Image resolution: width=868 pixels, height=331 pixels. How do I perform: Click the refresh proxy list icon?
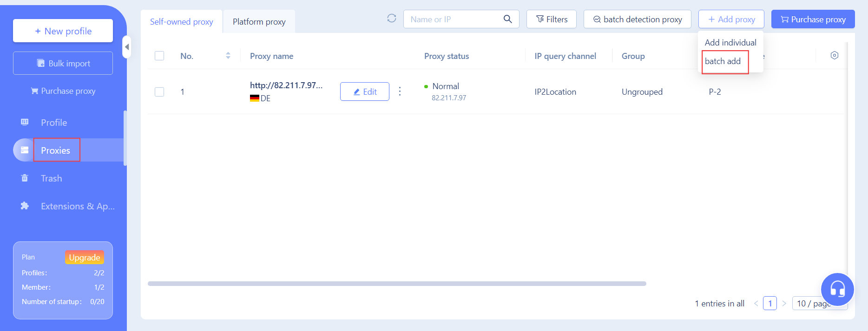392,19
